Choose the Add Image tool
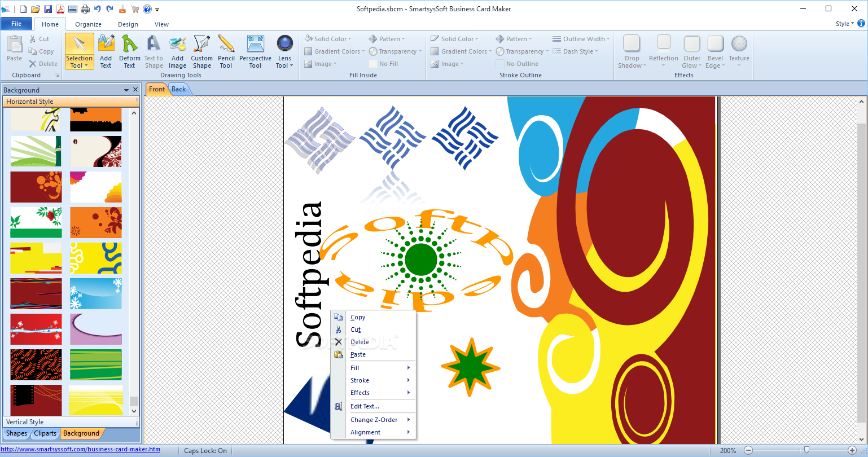 click(x=177, y=51)
